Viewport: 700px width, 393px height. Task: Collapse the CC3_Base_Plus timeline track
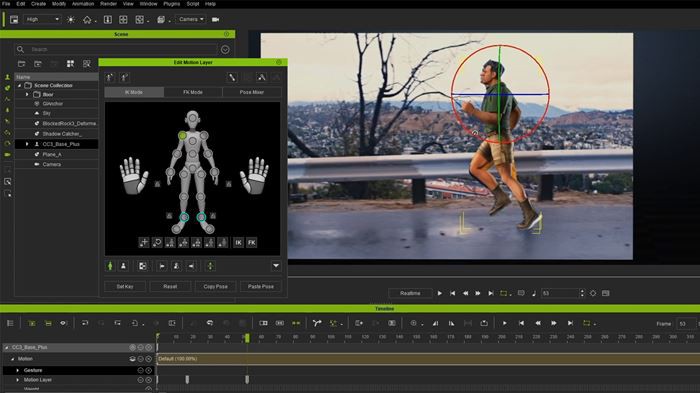click(6, 347)
